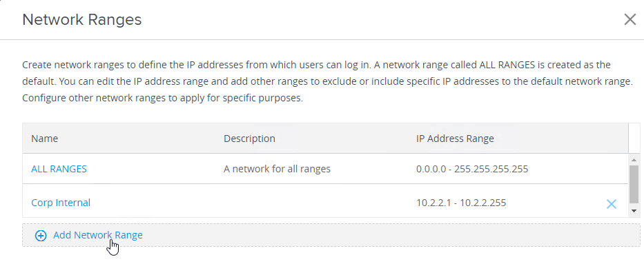Click empty space inside the dashed Add Network Range box

coord(390,235)
